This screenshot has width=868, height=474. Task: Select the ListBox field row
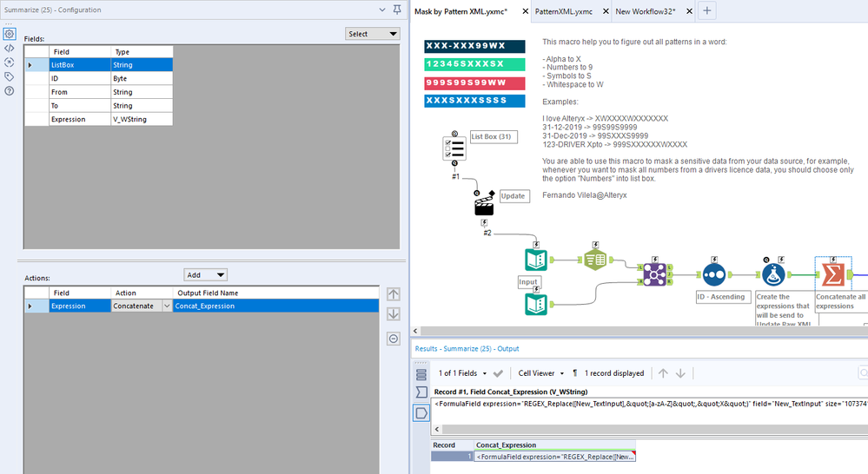tap(98, 65)
